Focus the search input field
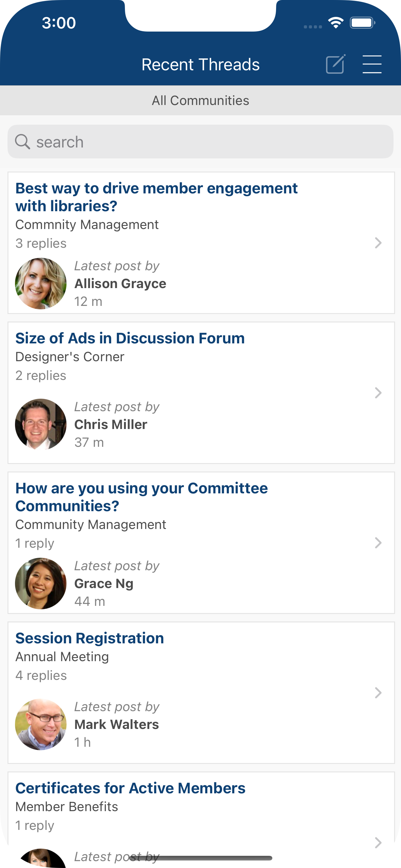Image resolution: width=401 pixels, height=868 pixels. (200, 142)
